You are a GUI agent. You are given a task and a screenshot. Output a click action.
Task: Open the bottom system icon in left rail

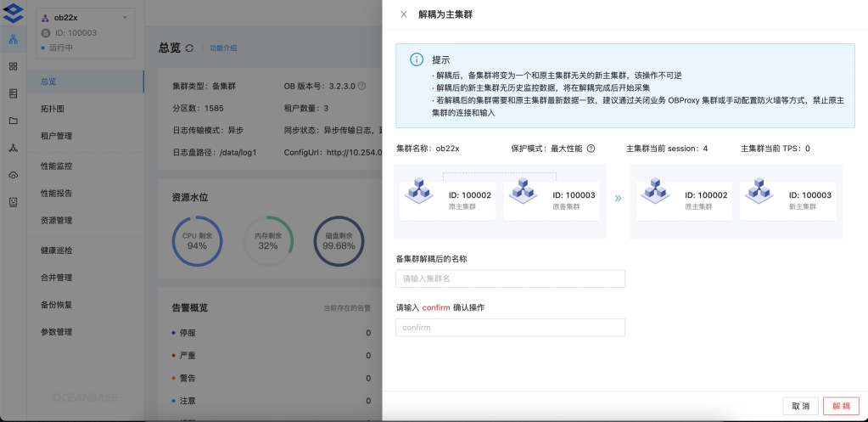[x=14, y=202]
